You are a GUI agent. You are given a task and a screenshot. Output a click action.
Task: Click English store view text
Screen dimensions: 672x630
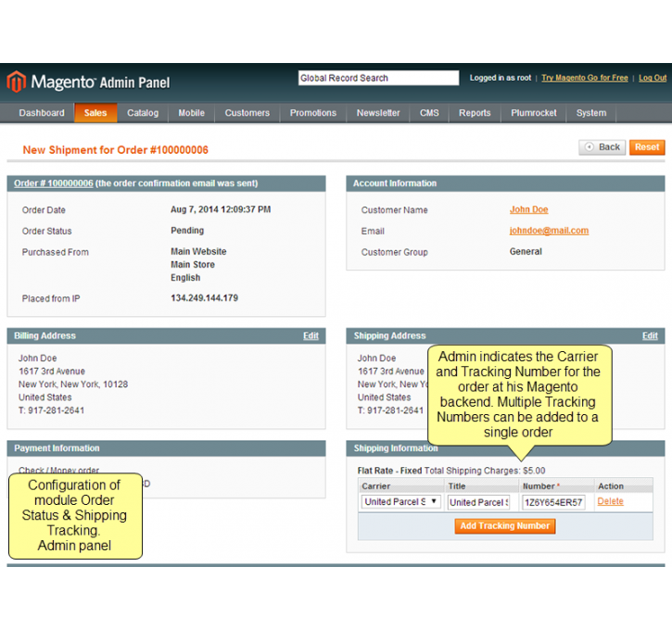coord(185,278)
